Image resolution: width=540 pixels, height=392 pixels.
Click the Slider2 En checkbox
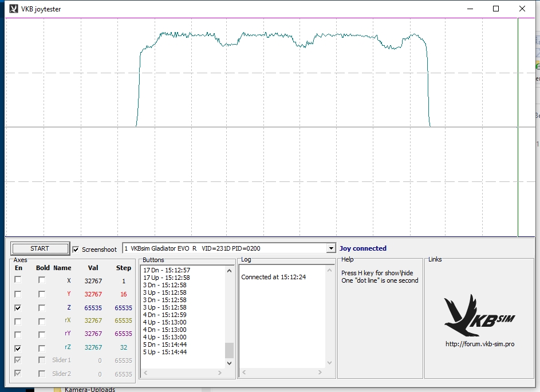18,373
